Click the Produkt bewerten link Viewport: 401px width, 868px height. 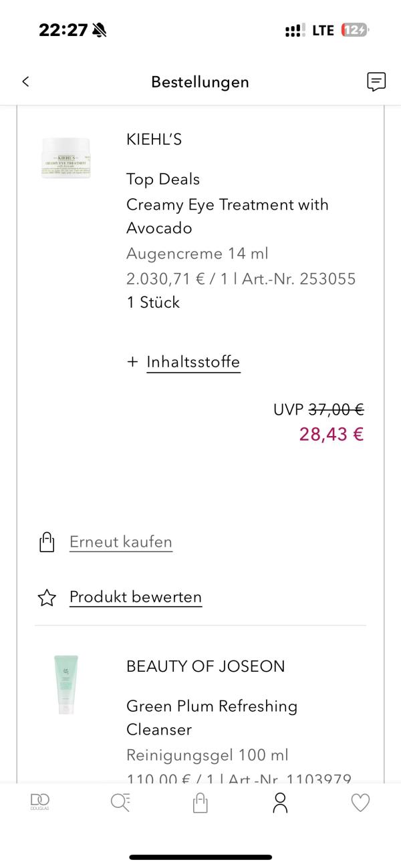pyautogui.click(x=136, y=597)
